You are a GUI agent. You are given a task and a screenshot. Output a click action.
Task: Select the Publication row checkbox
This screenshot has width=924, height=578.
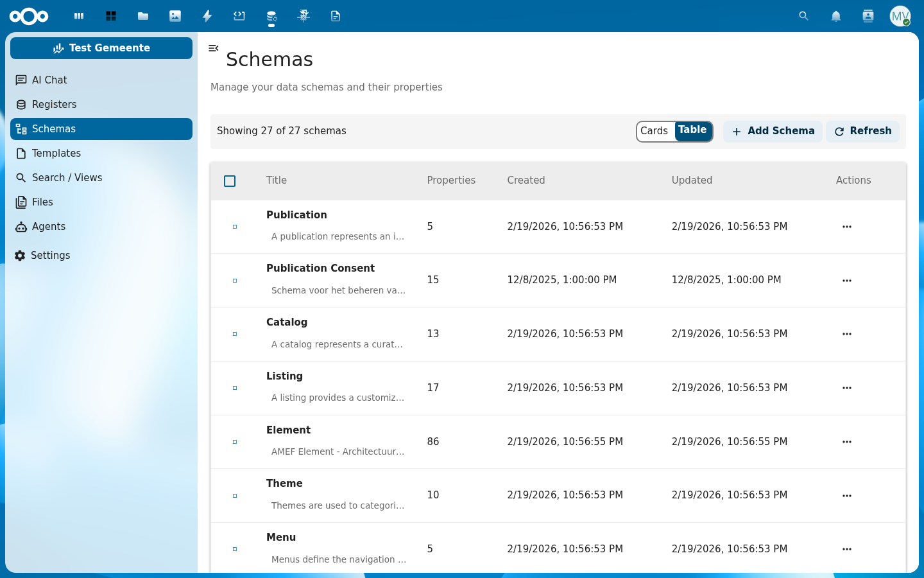pyautogui.click(x=235, y=227)
